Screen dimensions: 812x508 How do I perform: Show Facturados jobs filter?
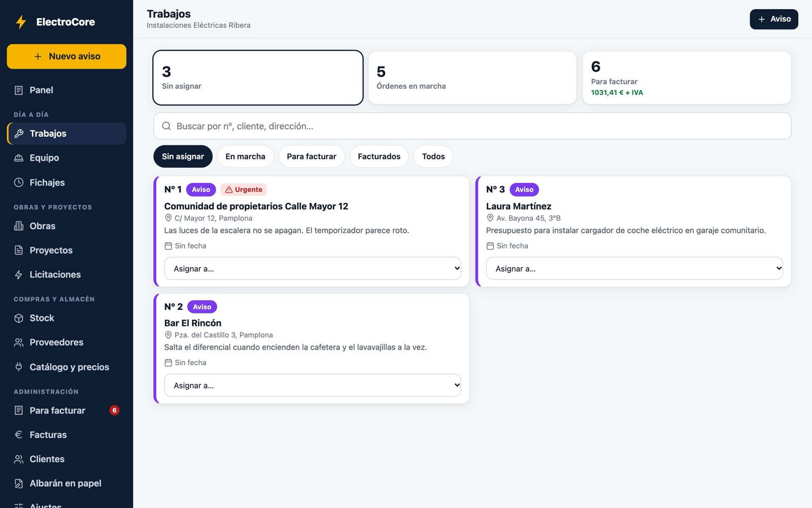(379, 156)
